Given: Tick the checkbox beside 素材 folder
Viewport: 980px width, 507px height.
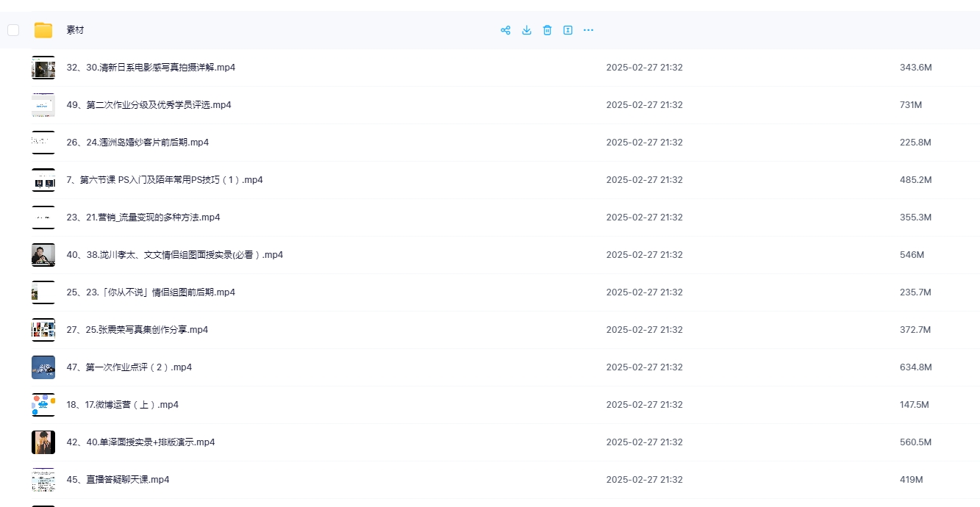Looking at the screenshot, I should pyautogui.click(x=13, y=30).
